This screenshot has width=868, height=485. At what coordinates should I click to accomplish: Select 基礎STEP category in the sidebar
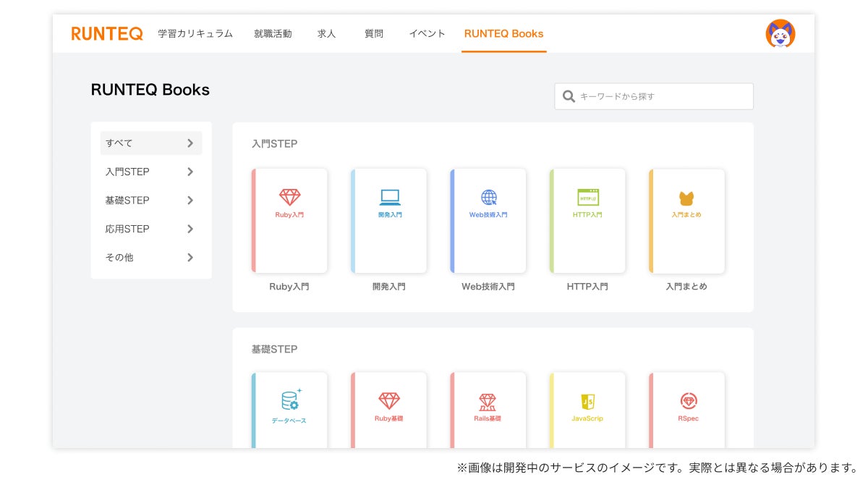click(150, 201)
